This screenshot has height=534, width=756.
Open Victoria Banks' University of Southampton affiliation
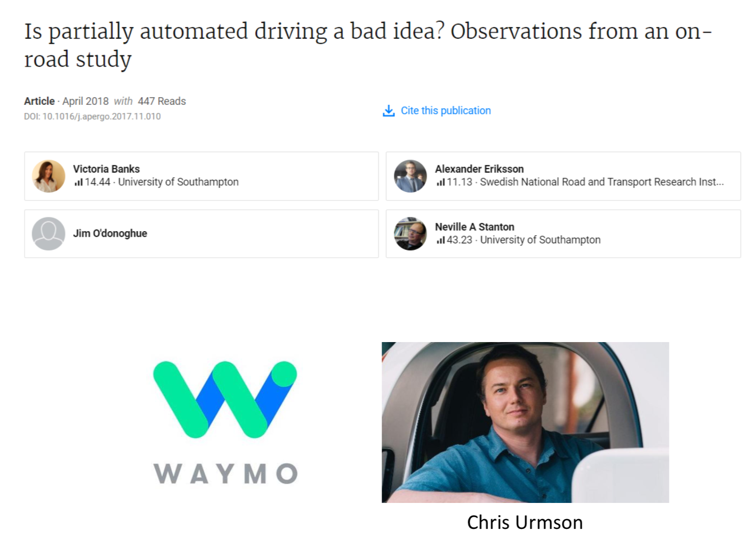click(178, 182)
